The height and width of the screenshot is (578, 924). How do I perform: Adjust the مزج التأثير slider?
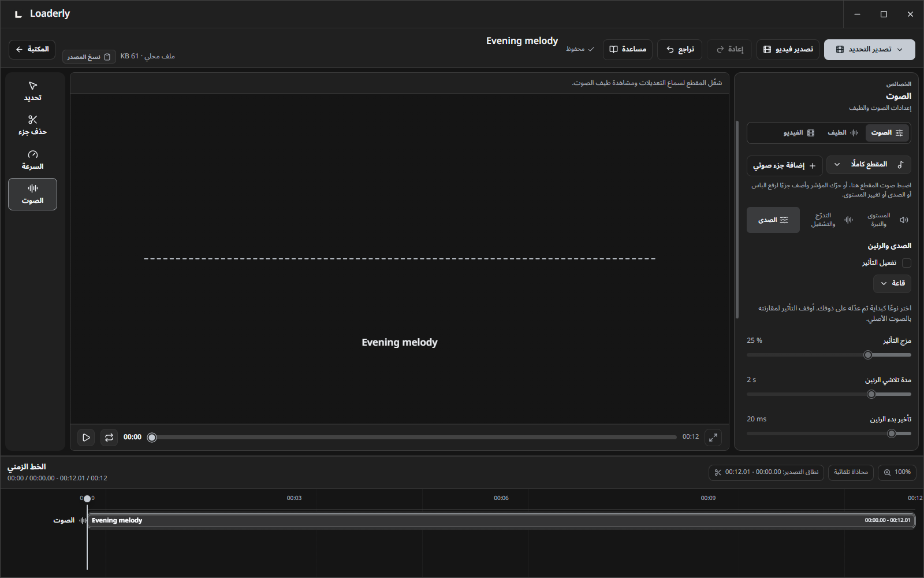[829, 355]
